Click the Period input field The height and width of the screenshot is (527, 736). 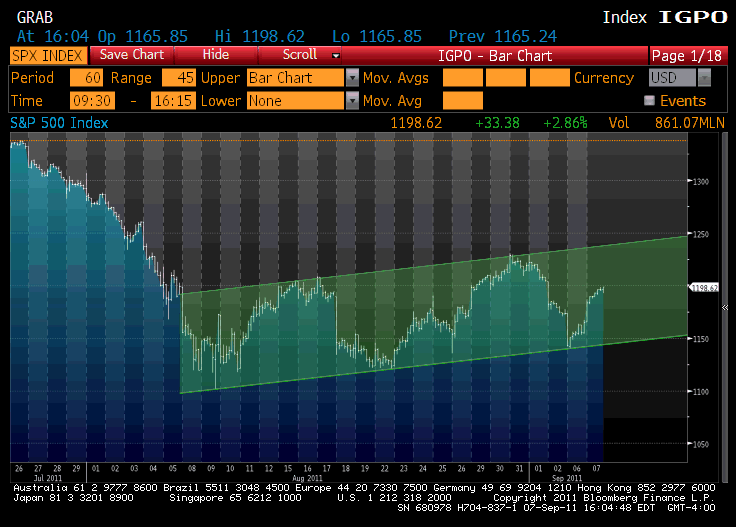tap(85, 78)
